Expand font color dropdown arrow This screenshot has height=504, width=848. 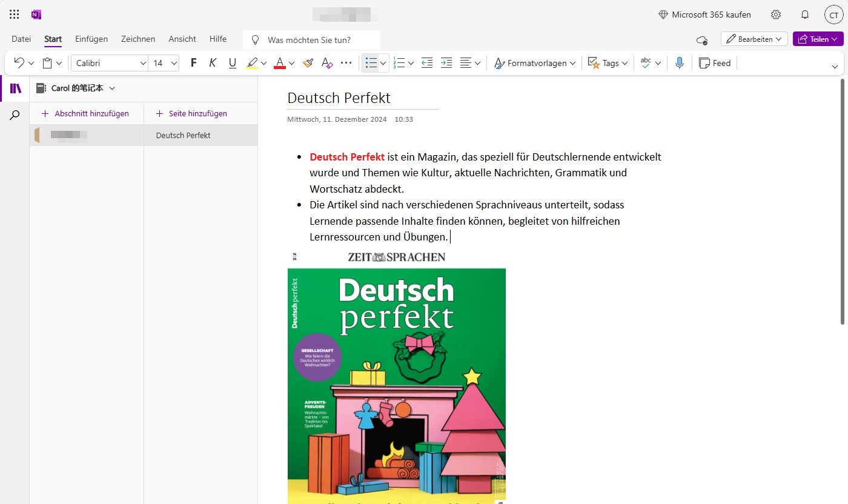coord(291,63)
